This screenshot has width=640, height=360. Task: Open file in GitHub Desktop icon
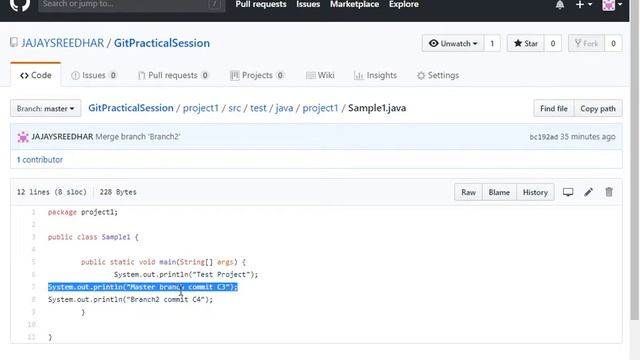[568, 192]
